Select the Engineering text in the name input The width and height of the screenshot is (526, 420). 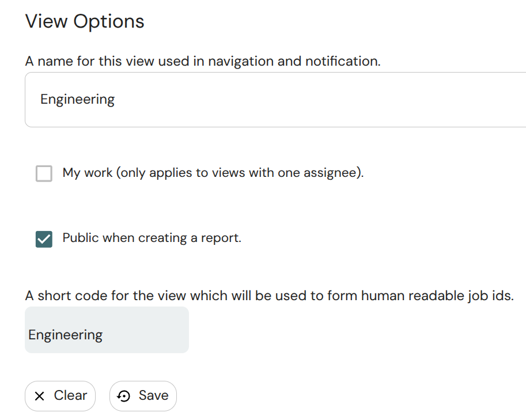[77, 99]
